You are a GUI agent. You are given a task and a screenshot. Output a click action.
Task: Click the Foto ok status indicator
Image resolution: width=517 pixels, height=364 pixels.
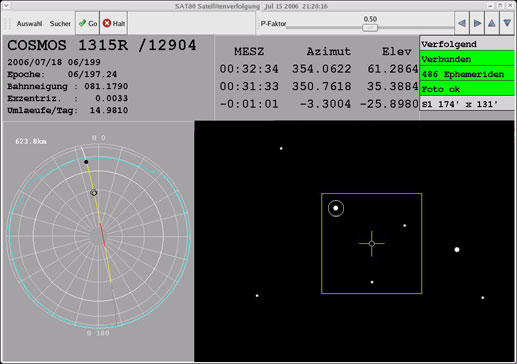(x=467, y=89)
